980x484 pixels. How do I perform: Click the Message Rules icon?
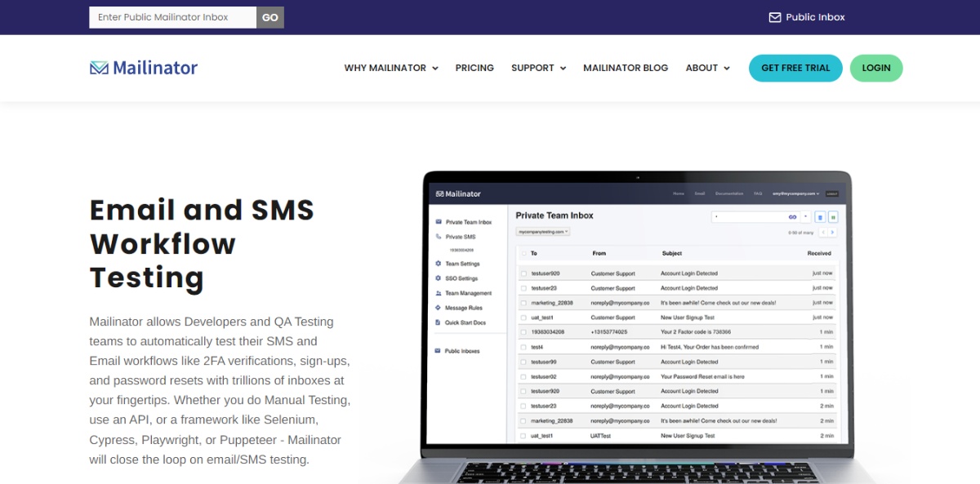click(439, 308)
